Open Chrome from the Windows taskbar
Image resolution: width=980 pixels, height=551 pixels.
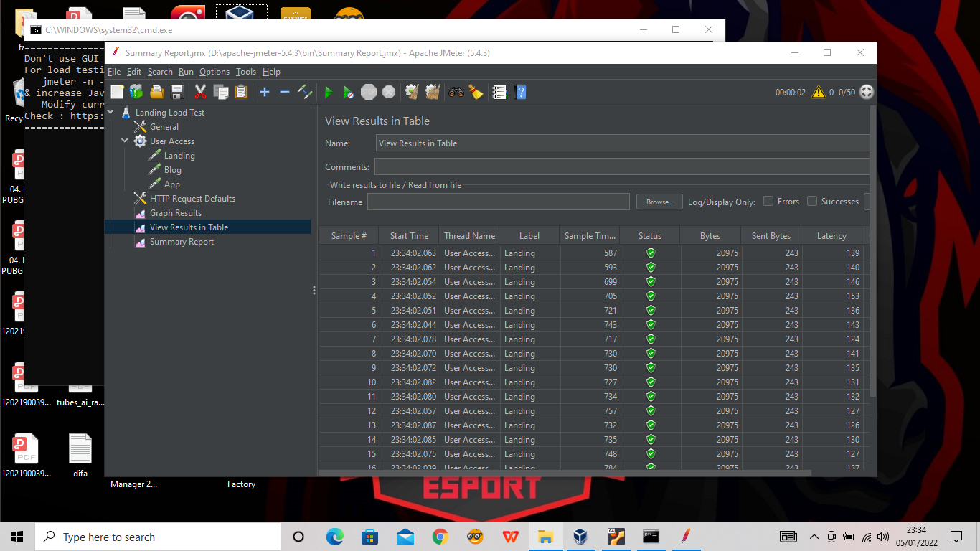pyautogui.click(x=440, y=537)
